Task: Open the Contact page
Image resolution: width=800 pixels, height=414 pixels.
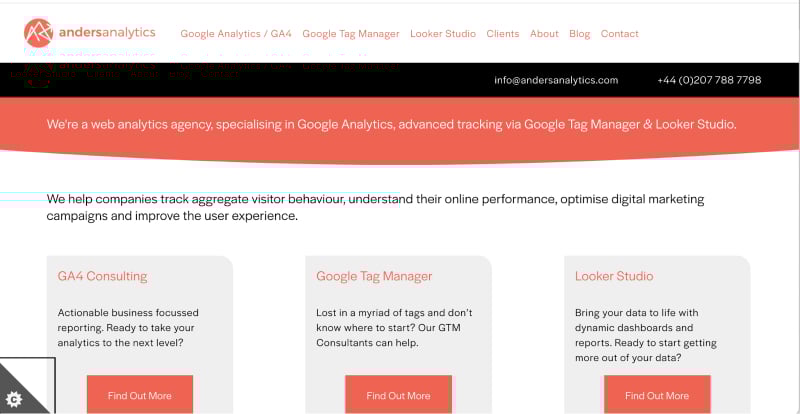Action: 619,34
